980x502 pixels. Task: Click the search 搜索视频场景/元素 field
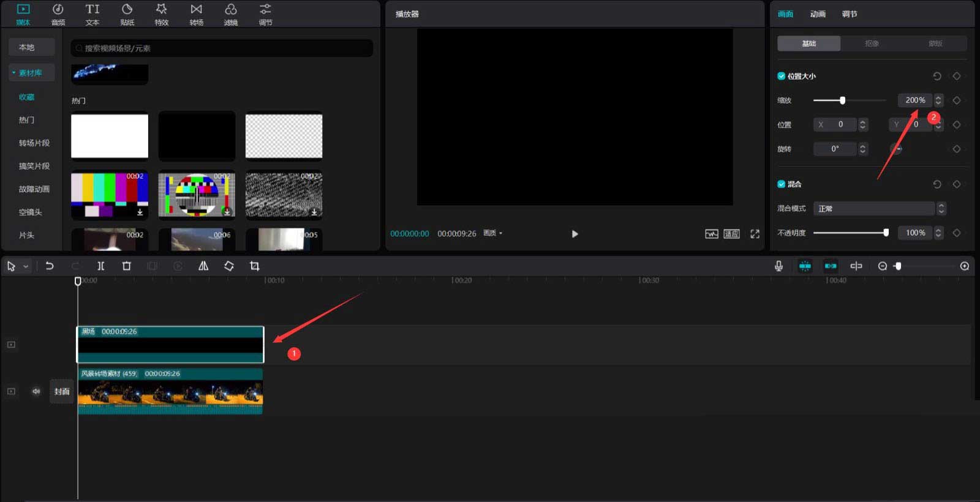click(x=222, y=48)
